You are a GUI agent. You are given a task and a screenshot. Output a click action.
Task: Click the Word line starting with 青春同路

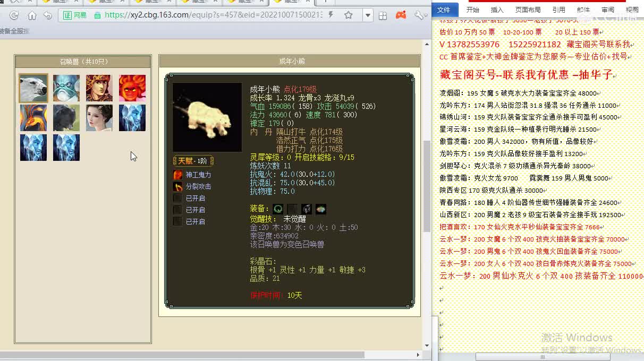click(x=529, y=203)
